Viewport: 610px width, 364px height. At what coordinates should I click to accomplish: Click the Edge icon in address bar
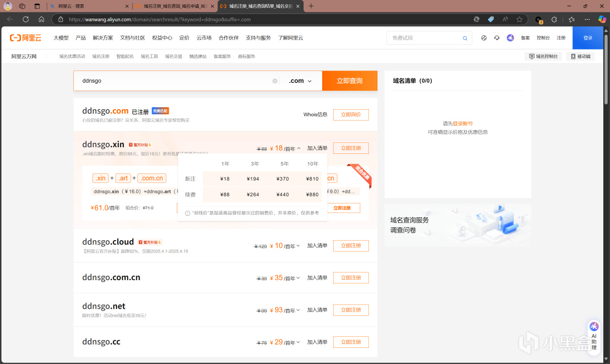point(476,20)
